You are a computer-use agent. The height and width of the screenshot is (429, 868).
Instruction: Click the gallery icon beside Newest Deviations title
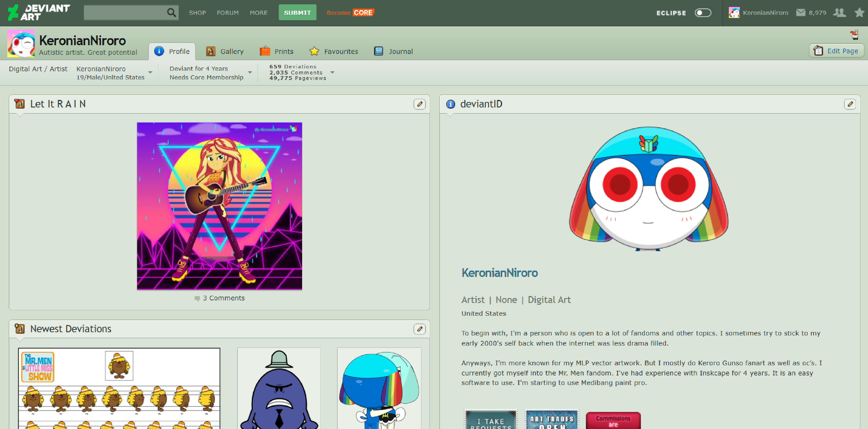pyautogui.click(x=20, y=328)
